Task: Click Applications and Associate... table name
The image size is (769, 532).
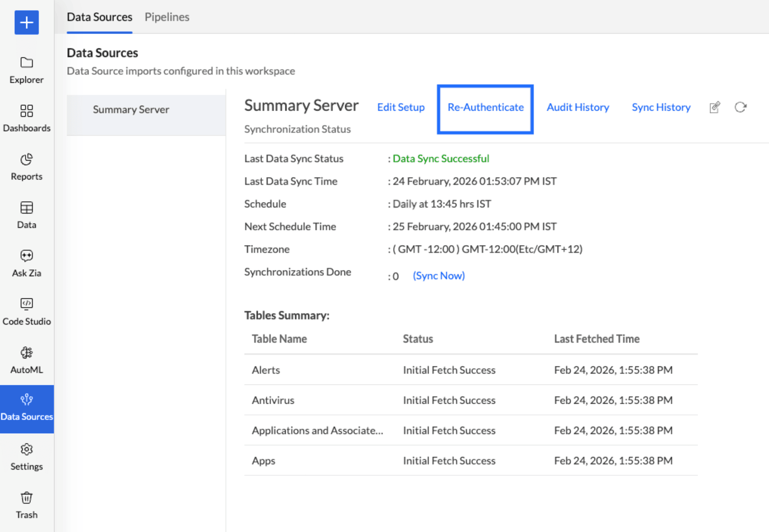Action: [318, 430]
